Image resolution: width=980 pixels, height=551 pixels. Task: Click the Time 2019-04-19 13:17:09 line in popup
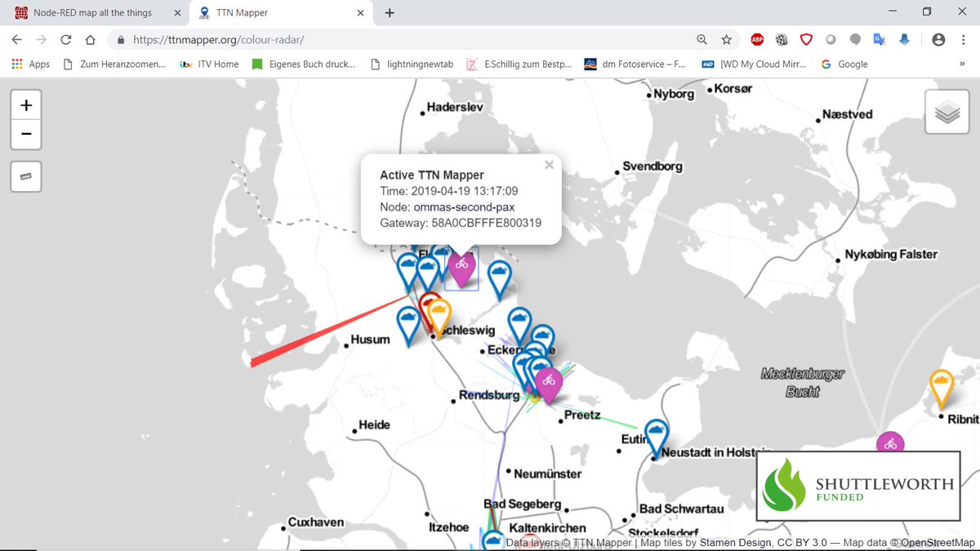[448, 191]
